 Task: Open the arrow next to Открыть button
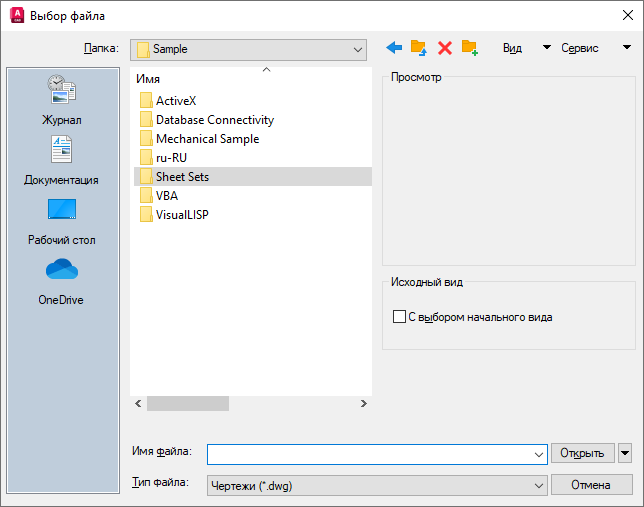pyautogui.click(x=625, y=453)
